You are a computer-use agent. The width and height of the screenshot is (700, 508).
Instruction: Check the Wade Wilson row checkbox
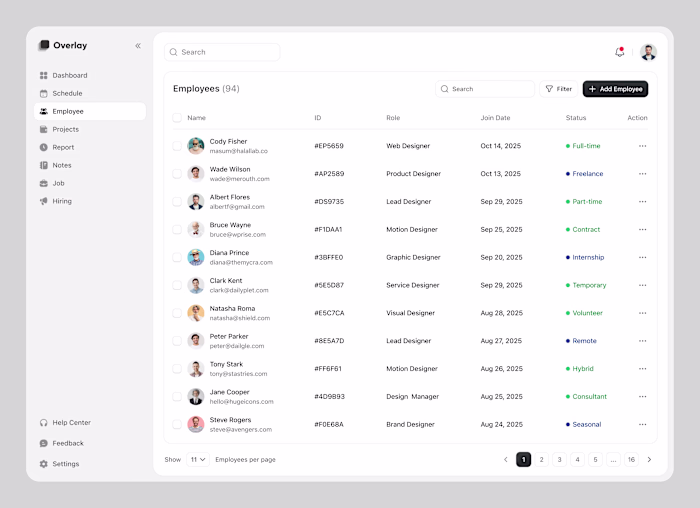(177, 174)
